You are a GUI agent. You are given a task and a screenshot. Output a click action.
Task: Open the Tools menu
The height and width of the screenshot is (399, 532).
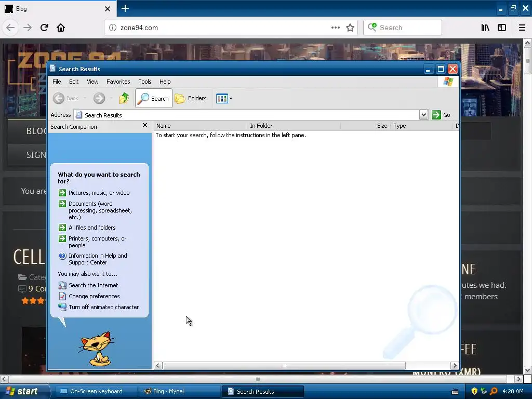pyautogui.click(x=145, y=82)
